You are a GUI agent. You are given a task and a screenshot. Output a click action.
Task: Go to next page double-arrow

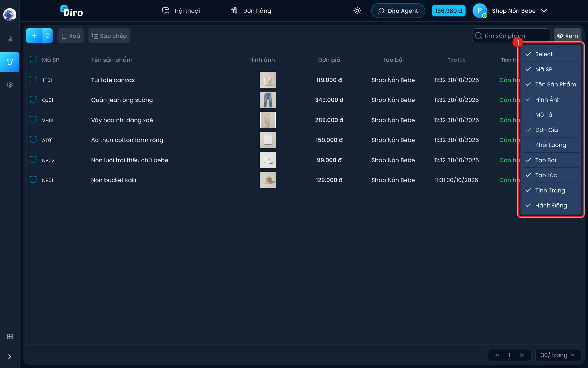pyautogui.click(x=522, y=355)
